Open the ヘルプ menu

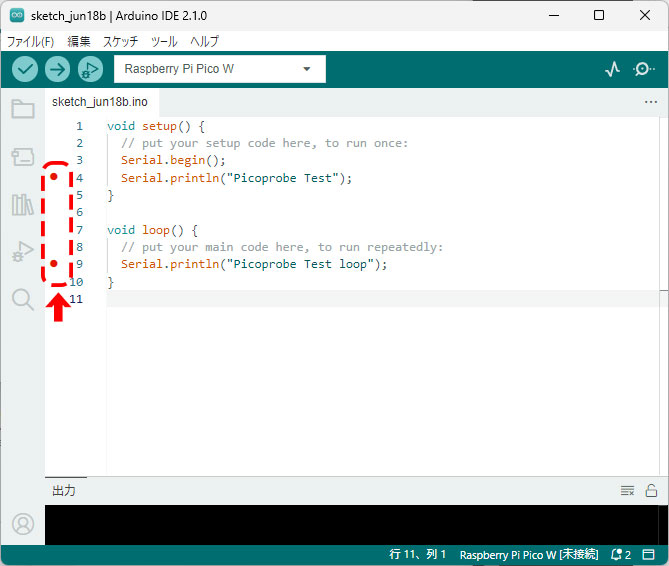pyautogui.click(x=204, y=41)
